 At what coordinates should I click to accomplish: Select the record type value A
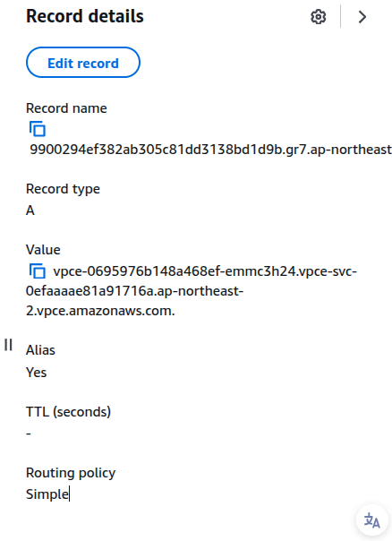[x=30, y=210]
